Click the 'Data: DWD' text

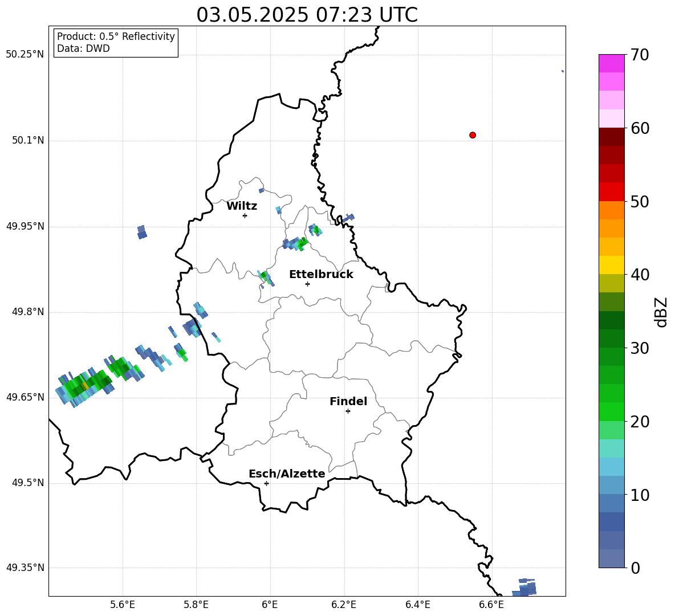tap(83, 48)
